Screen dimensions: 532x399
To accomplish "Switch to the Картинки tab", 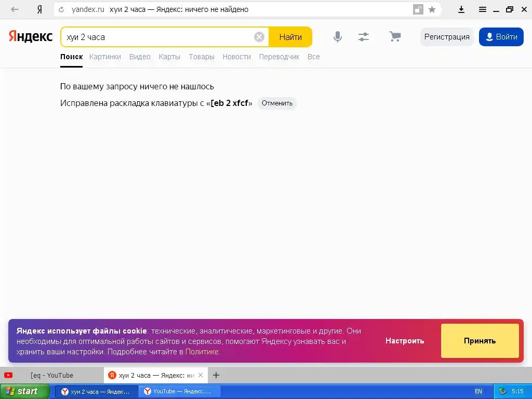I will coord(105,57).
